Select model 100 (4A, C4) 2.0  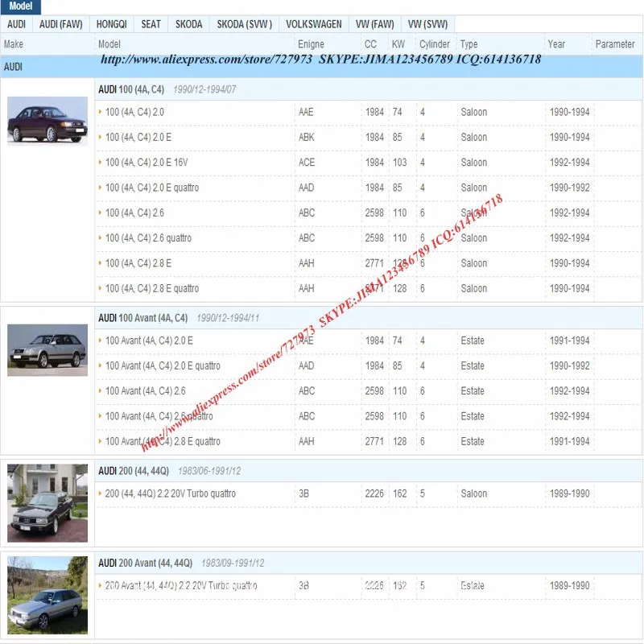pos(134,112)
